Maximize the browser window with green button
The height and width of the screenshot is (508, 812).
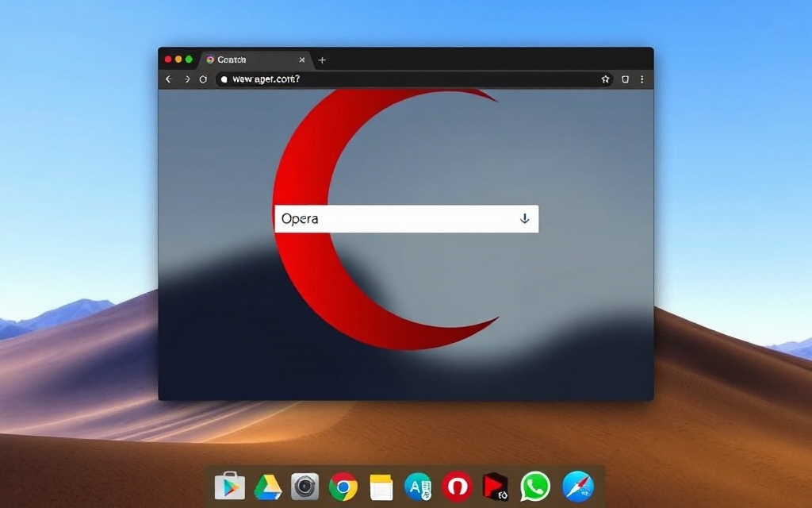coord(189,60)
